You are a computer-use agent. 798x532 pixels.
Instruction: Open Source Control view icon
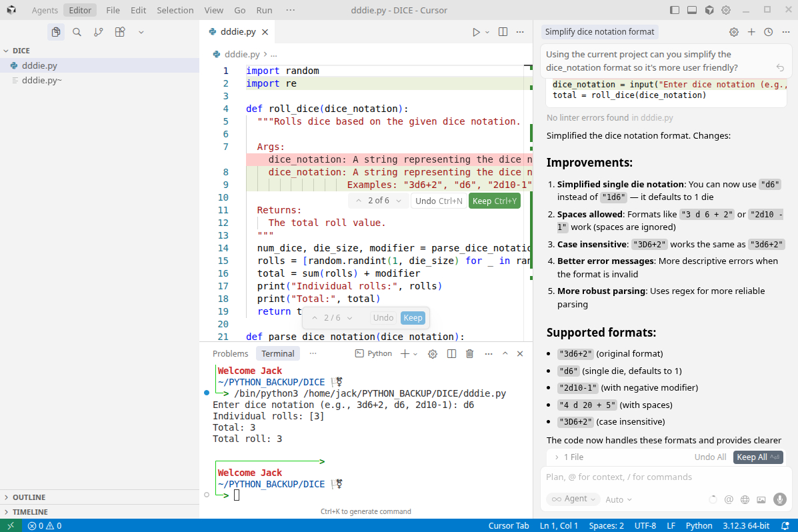pyautogui.click(x=98, y=32)
